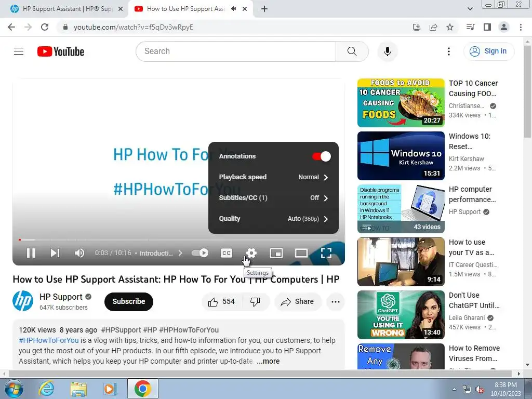Click the search magnifier button

tap(352, 51)
